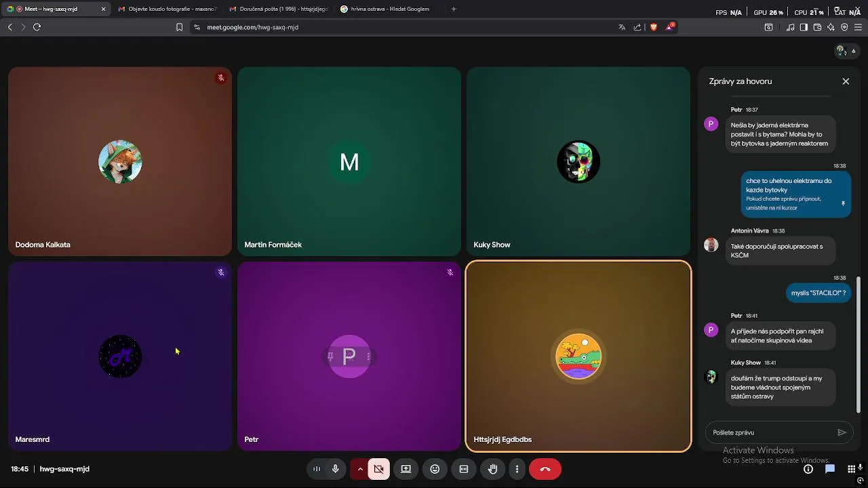The width and height of the screenshot is (868, 488).
Task: Send the chat message with the arrow icon
Action: tap(842, 432)
